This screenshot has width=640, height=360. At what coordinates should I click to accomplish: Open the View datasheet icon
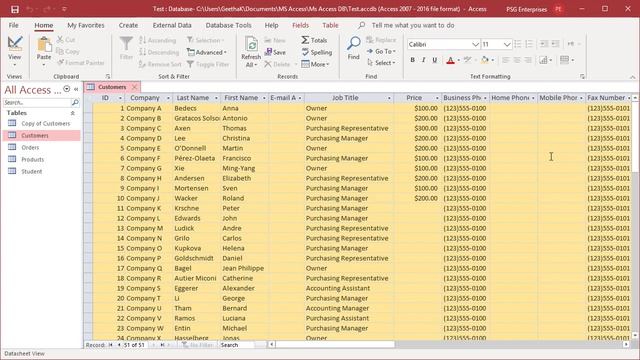(15, 43)
